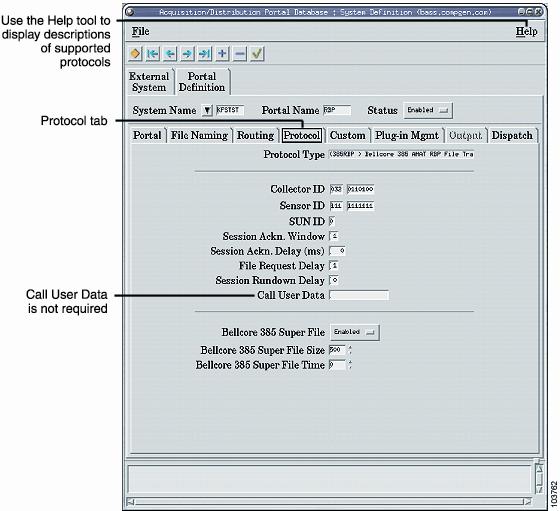Open the System Name dropdown arrow
The height and width of the screenshot is (511, 560).
pos(207,110)
